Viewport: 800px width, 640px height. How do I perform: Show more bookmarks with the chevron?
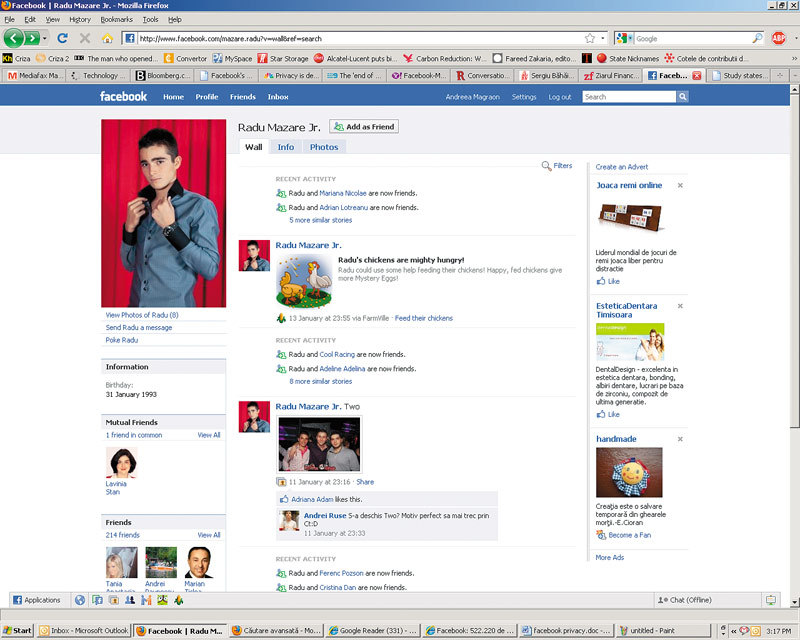pyautogui.click(x=794, y=58)
